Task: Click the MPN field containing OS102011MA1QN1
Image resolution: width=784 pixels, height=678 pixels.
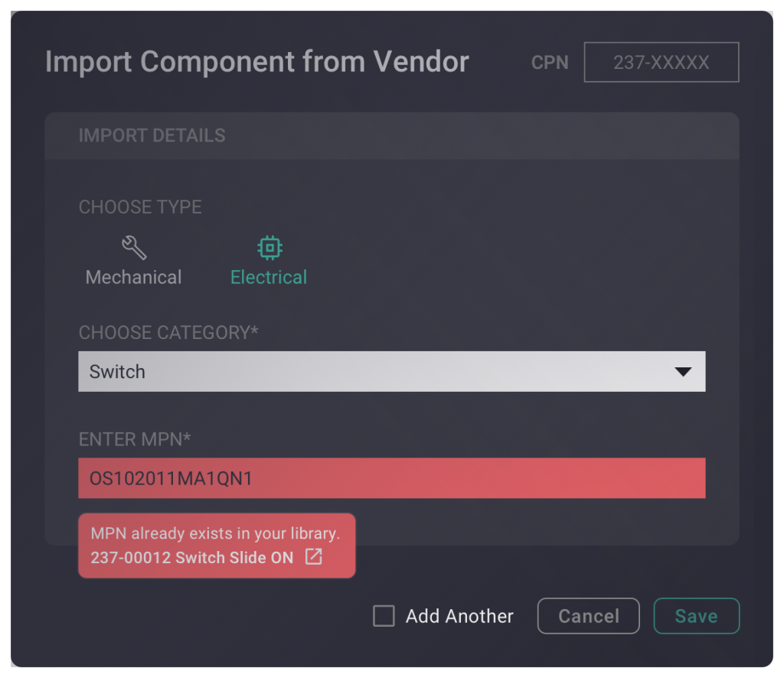Action: pos(391,478)
